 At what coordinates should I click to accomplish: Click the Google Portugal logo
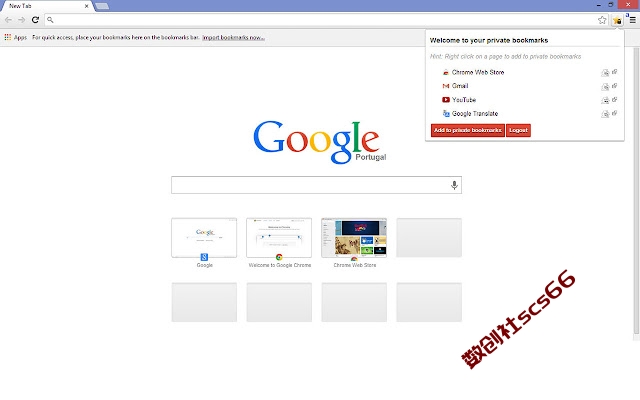click(319, 141)
